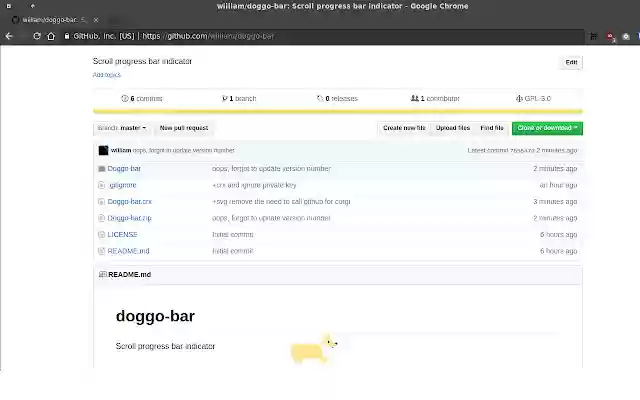
Task: Click the branch icon beside 1 branch
Action: pos(224,98)
